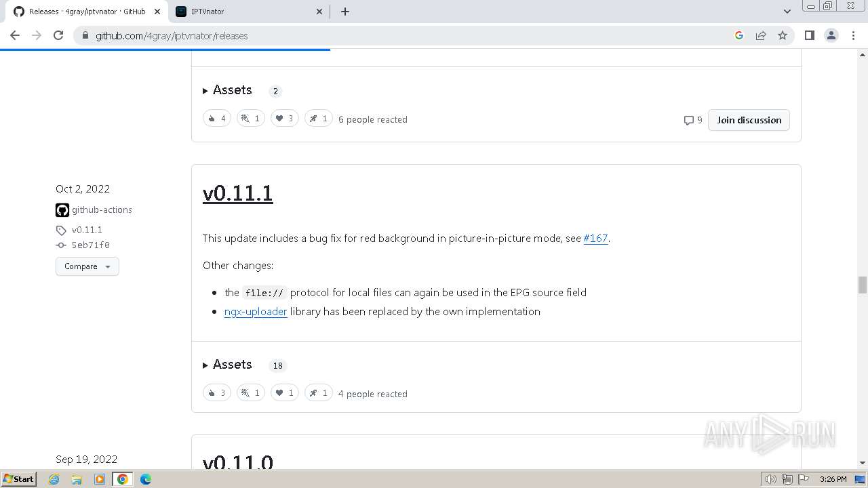Open the Compare dropdown
The width and height of the screenshot is (868, 488).
[x=87, y=266]
